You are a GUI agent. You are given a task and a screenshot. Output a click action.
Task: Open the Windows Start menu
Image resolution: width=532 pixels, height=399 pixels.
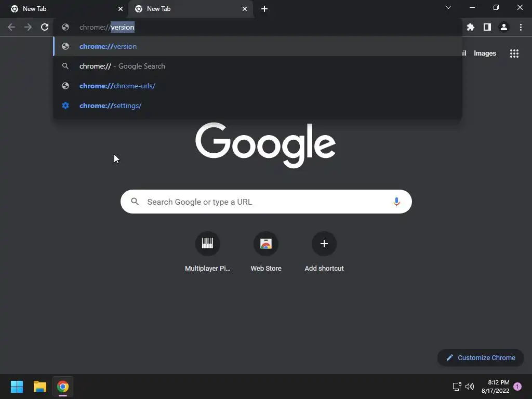point(17,387)
